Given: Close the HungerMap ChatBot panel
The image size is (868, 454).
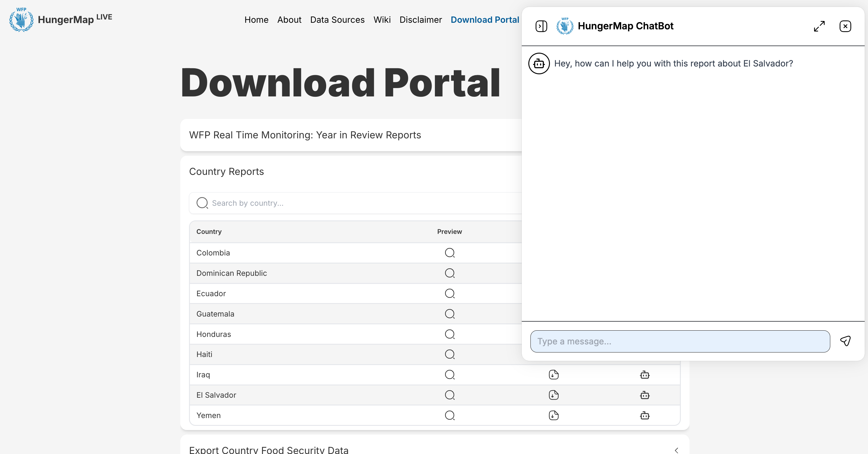Looking at the screenshot, I should [x=845, y=26].
